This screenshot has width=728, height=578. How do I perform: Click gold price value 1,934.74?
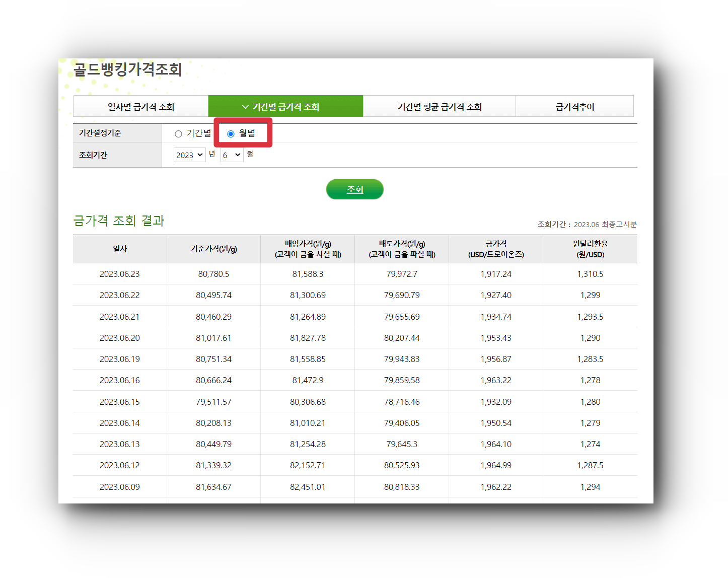tap(496, 317)
